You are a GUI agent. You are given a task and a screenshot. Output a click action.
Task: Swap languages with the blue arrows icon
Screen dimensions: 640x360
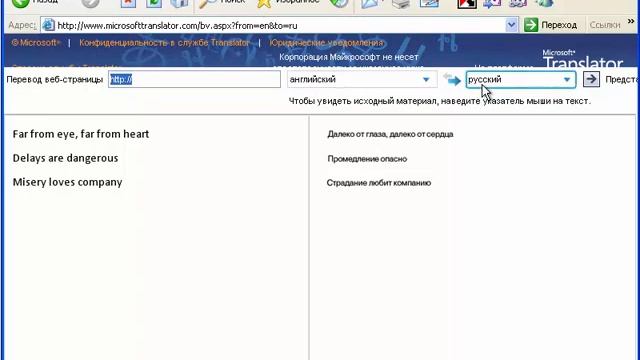[451, 79]
